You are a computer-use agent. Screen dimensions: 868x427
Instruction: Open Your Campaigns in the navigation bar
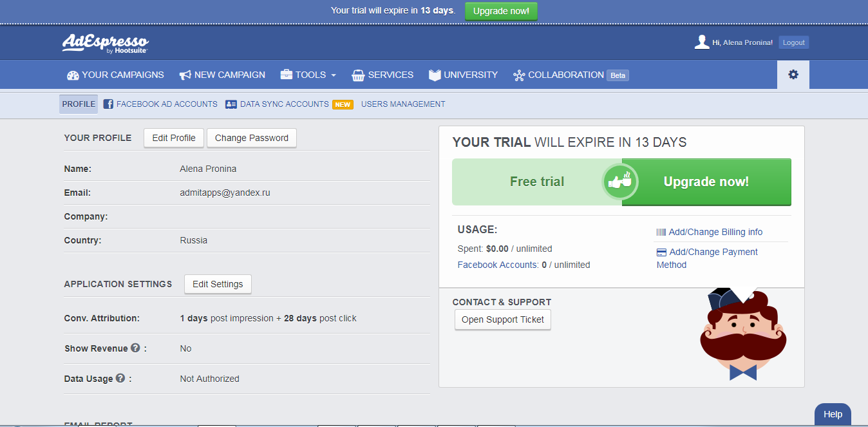(x=115, y=75)
